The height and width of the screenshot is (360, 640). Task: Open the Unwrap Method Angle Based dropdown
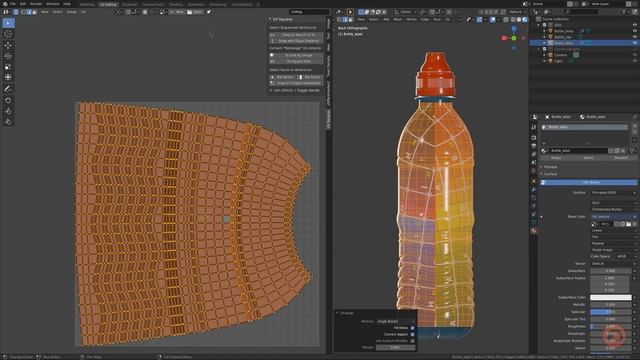[x=395, y=321]
